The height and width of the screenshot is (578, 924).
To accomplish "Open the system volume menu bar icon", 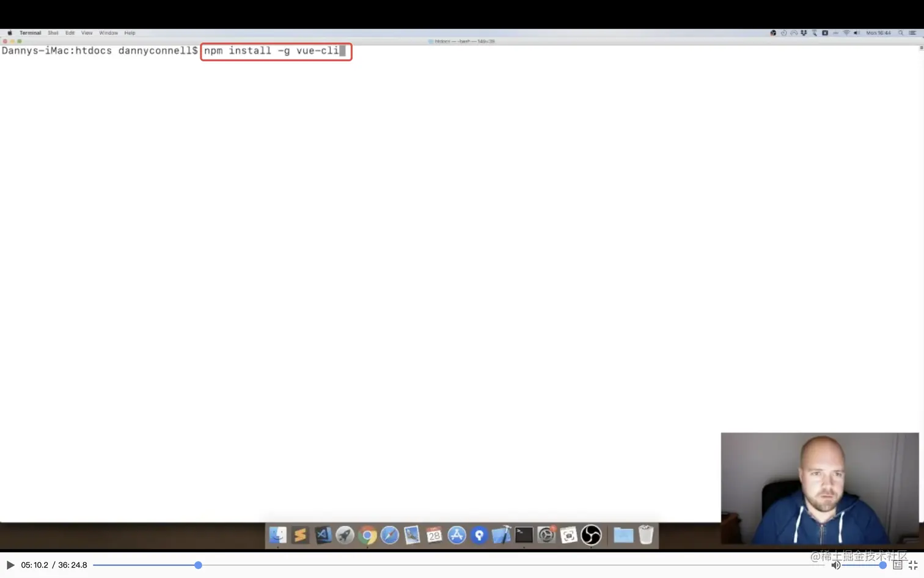I will 856,33.
